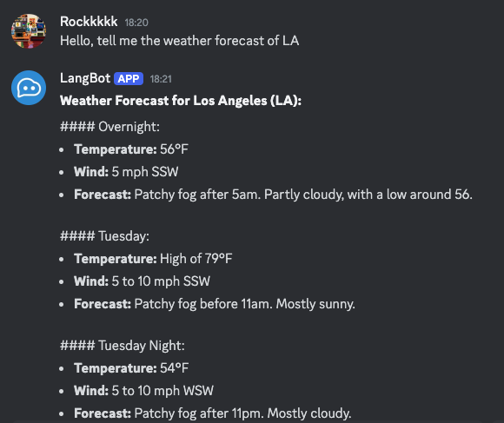The width and height of the screenshot is (504, 423).
Task: Click the patchy fog before 11am forecast
Action: [x=215, y=304]
